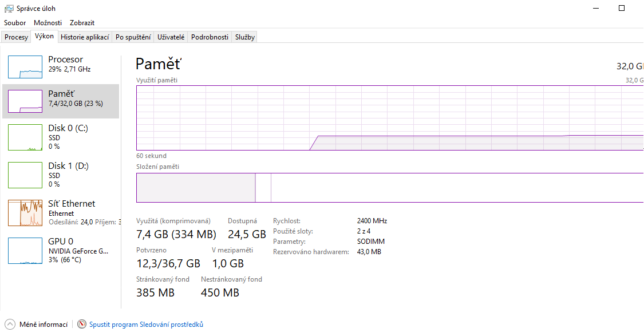
Task: Open the Zobrazit menu
Action: pyautogui.click(x=82, y=23)
